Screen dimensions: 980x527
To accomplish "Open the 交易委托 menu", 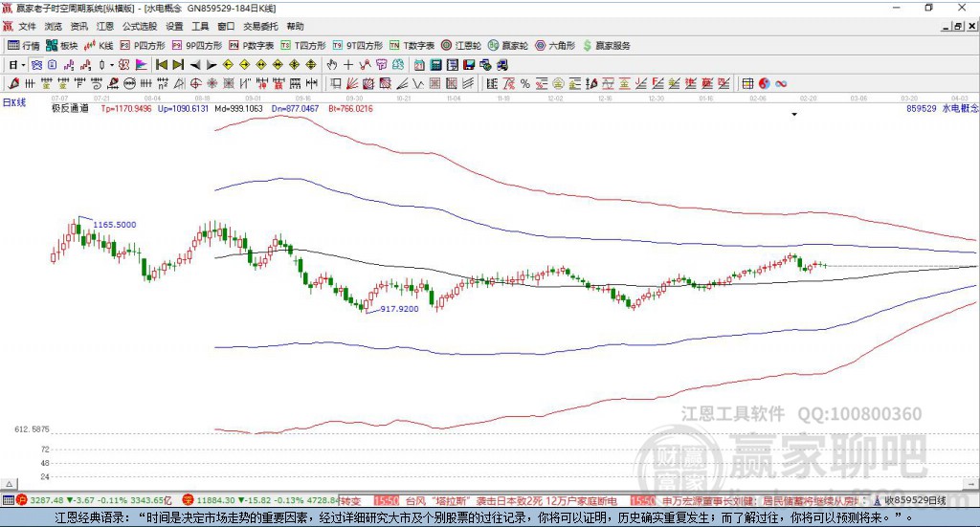I will coord(260,26).
